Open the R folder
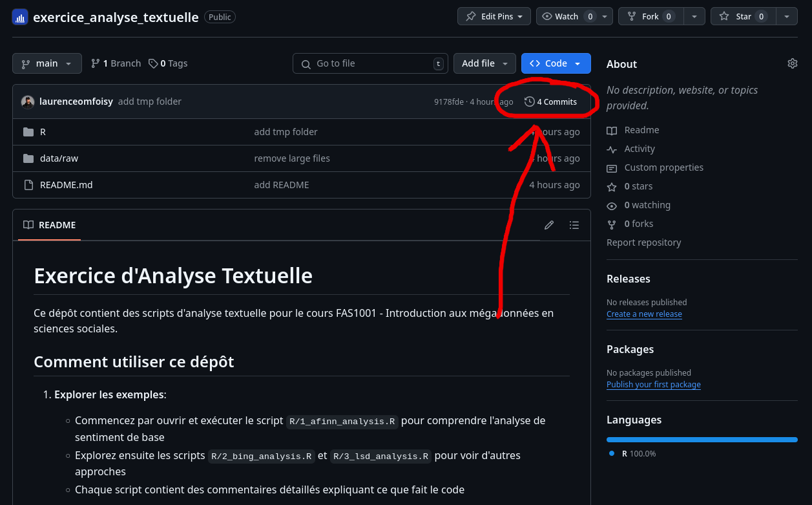This screenshot has width=812, height=505. pos(43,132)
